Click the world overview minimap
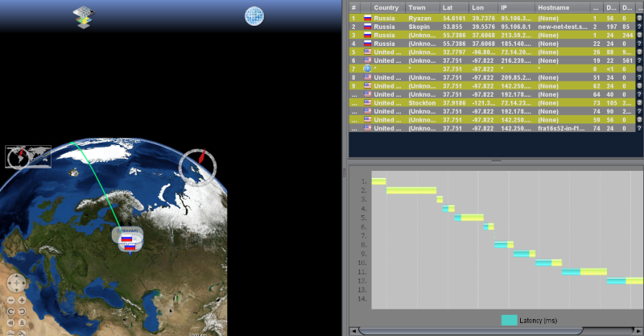Image resolution: width=644 pixels, height=336 pixels. click(28, 156)
